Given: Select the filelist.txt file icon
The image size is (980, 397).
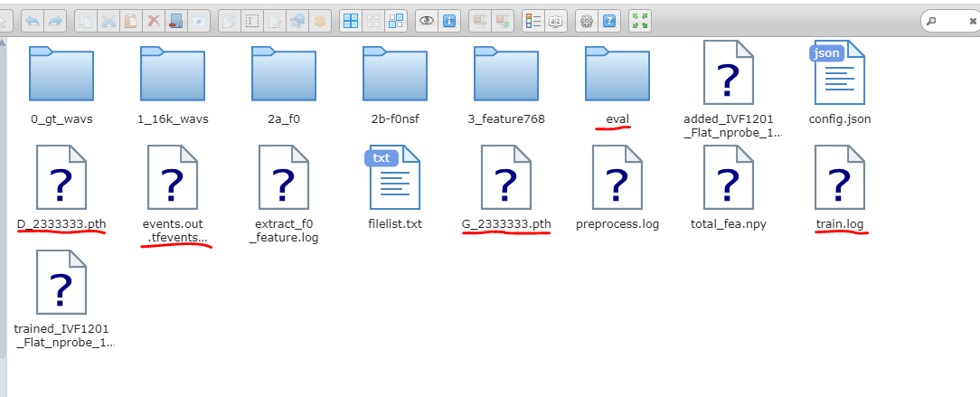Looking at the screenshot, I should click(394, 177).
